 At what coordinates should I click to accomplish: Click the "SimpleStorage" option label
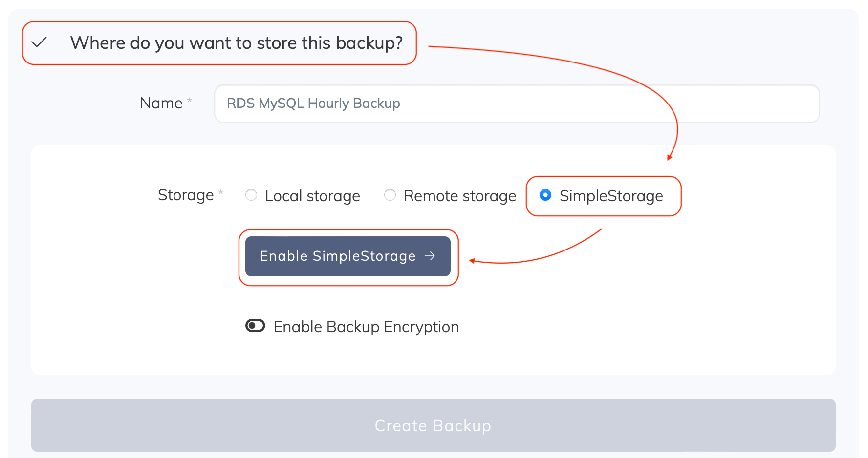[x=611, y=196]
